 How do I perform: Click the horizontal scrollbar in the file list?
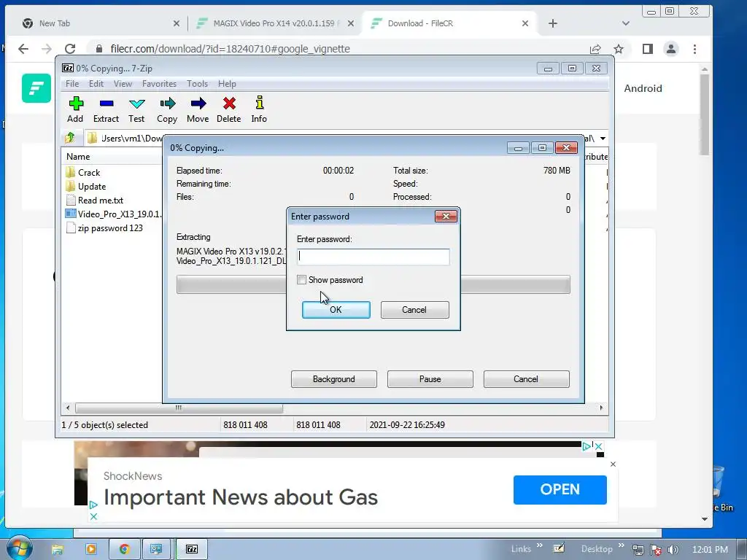click(x=179, y=408)
